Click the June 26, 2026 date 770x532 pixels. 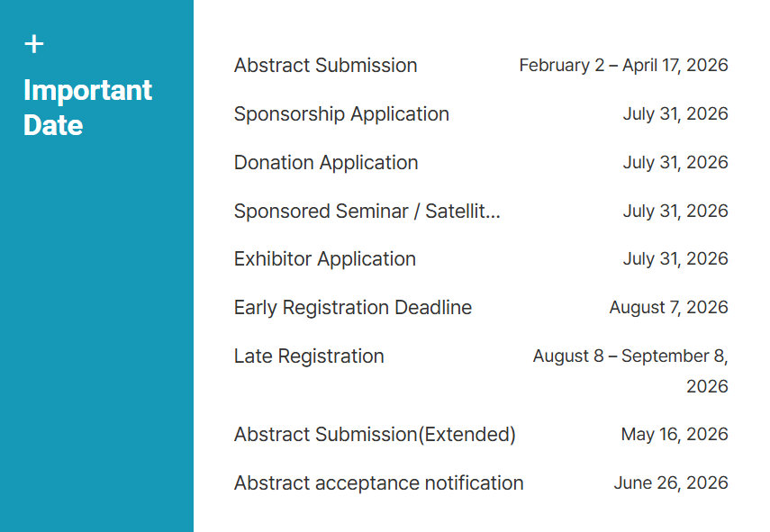pyautogui.click(x=671, y=482)
